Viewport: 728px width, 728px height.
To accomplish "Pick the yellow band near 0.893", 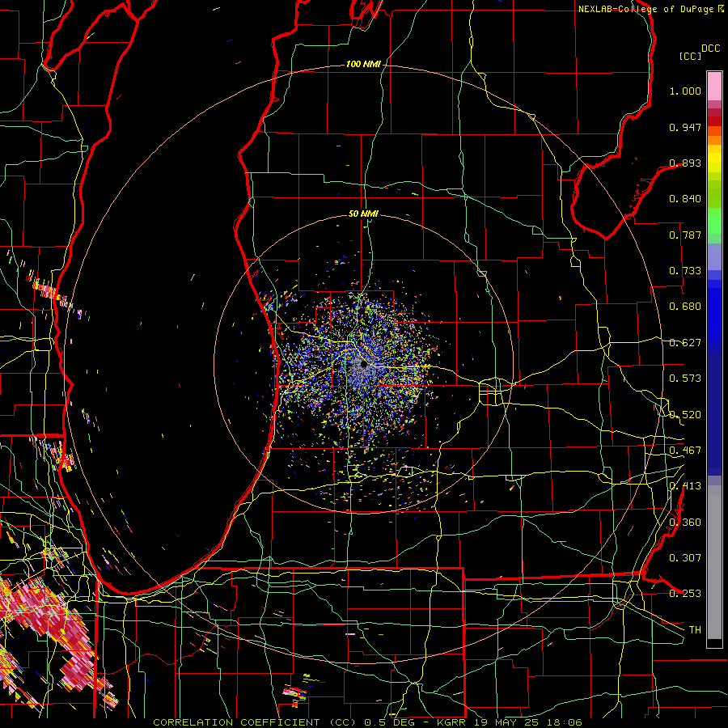I will pyautogui.click(x=714, y=159).
